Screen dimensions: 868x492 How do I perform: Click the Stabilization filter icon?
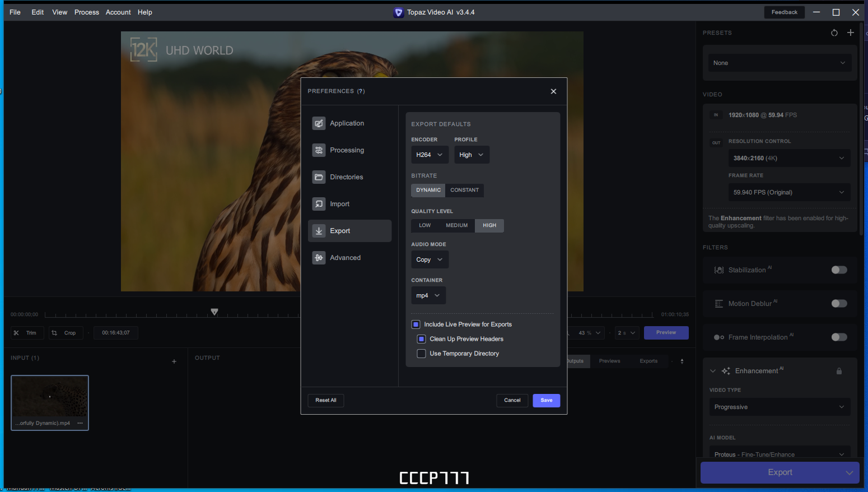[719, 270]
